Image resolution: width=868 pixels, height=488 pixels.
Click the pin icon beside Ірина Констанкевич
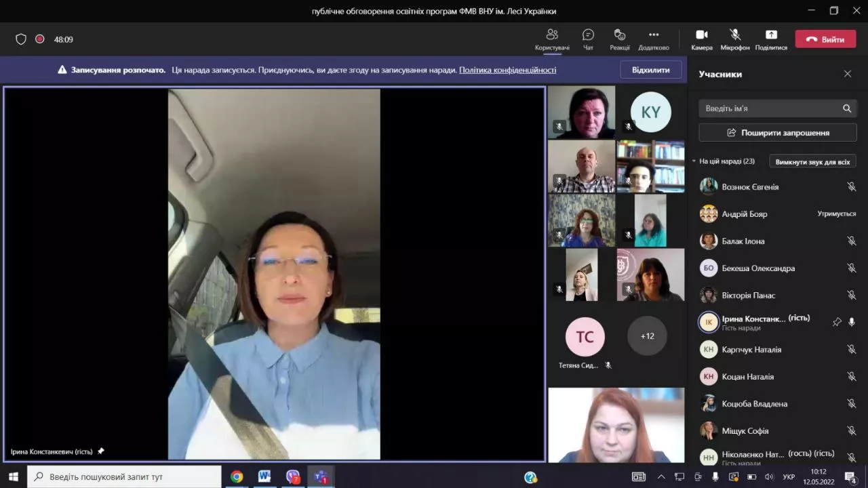pyautogui.click(x=837, y=323)
